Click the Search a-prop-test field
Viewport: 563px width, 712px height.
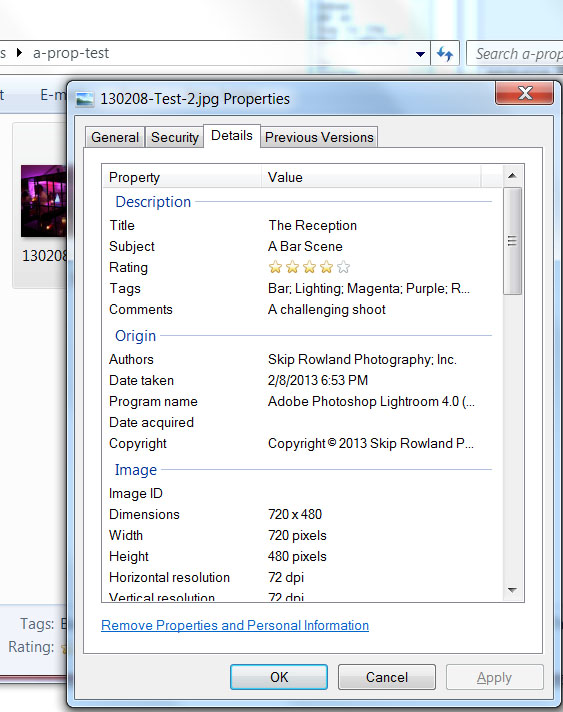pyautogui.click(x=515, y=54)
